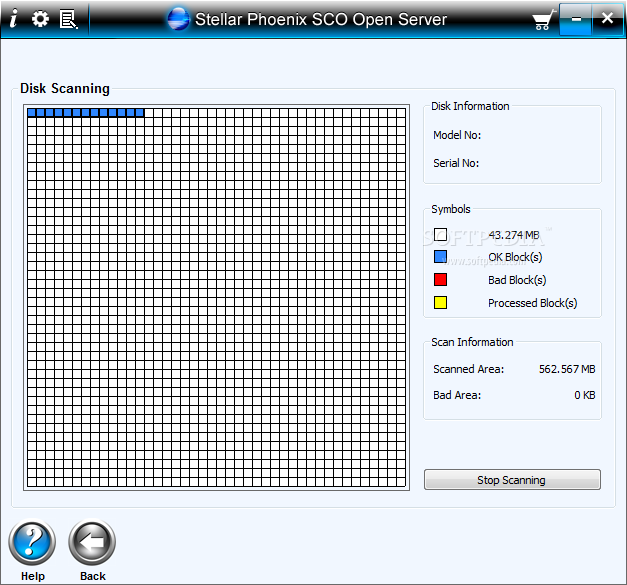Click the 'Scanned Area:' label
The image size is (627, 585).
tap(469, 369)
